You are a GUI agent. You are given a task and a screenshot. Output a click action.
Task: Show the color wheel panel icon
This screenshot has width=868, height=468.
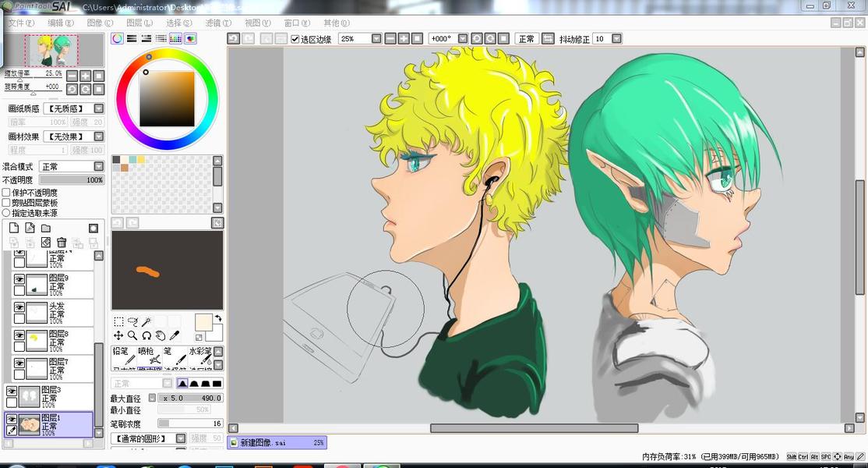[x=118, y=38]
